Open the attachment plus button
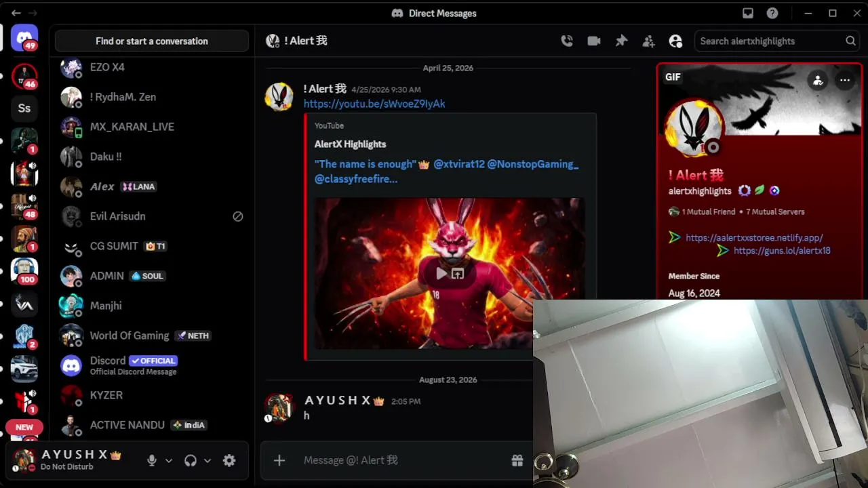Screen dimensions: 868x488 pyautogui.click(x=279, y=460)
